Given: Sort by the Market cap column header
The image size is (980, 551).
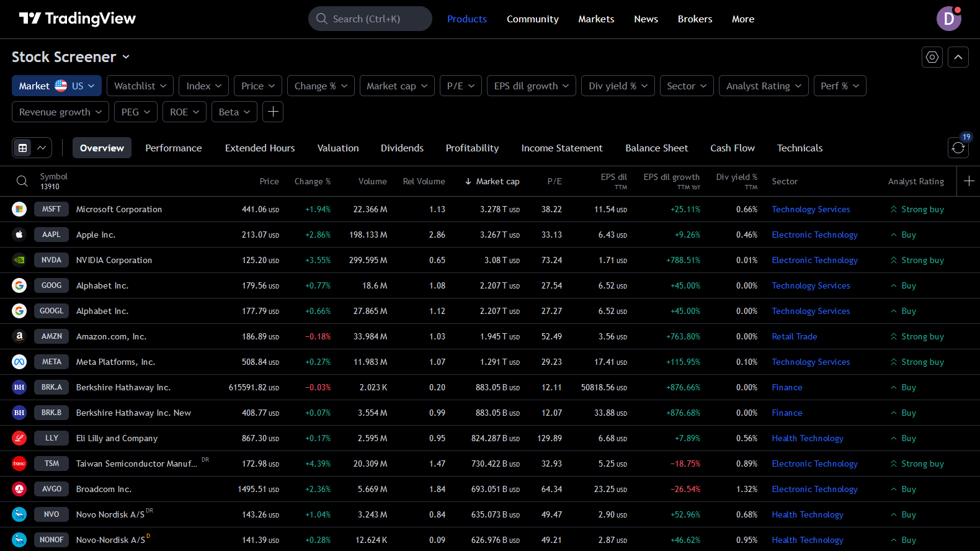Looking at the screenshot, I should click(492, 181).
